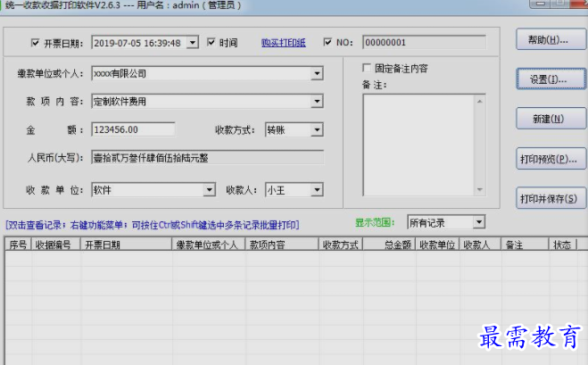Screen dimensions: 588x365
Task: Click the 金额 field with 123456.00
Action: point(133,129)
